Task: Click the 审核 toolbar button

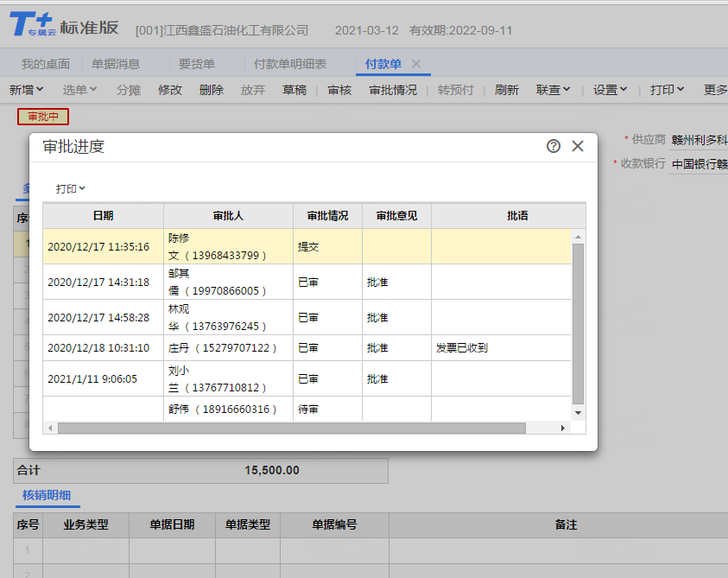Action: pos(339,90)
